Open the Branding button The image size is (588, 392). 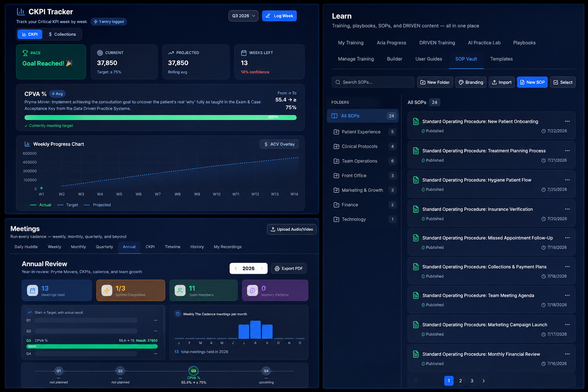(471, 82)
